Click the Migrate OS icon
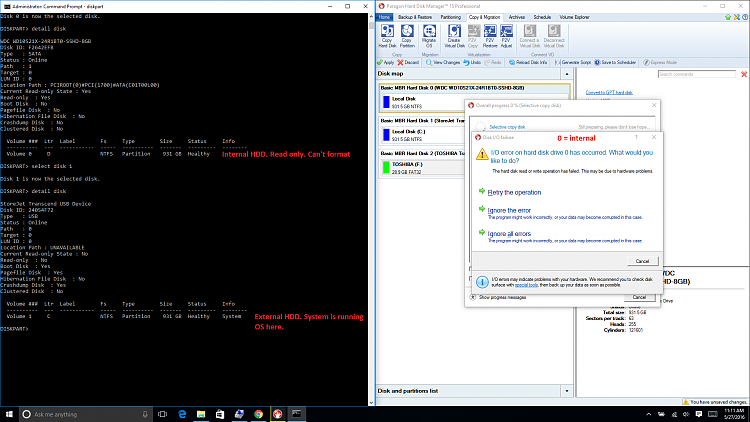 [429, 36]
